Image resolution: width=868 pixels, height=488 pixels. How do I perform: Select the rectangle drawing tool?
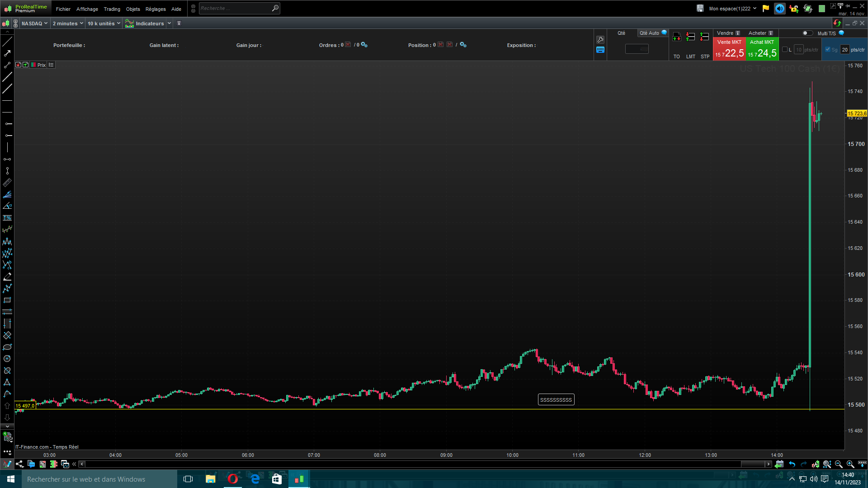[7, 300]
